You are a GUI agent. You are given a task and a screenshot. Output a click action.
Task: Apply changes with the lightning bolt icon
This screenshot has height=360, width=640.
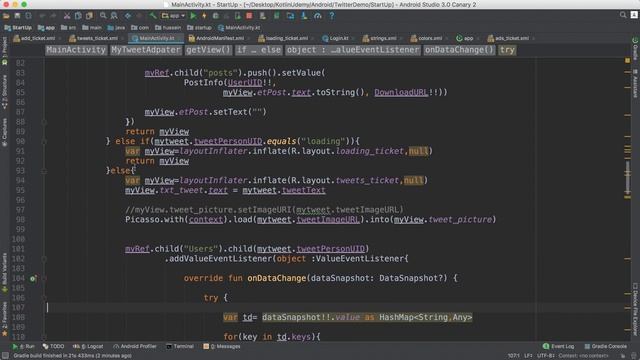pos(204,16)
